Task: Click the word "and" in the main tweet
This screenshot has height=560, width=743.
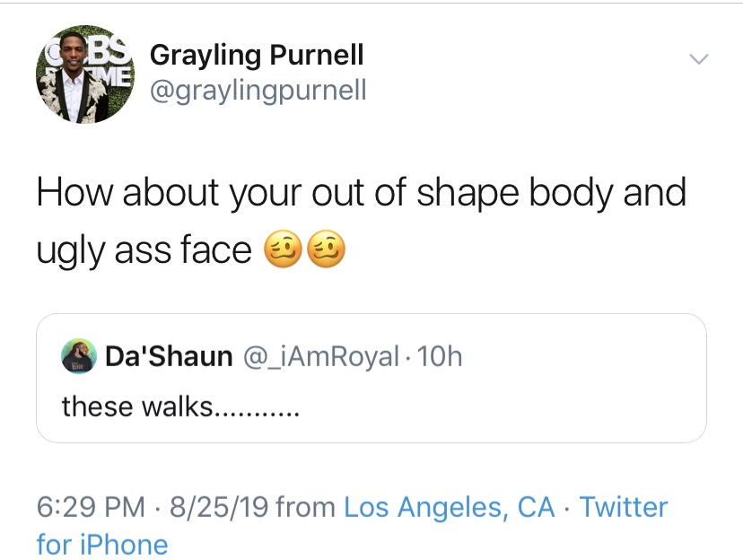Action: (656, 195)
